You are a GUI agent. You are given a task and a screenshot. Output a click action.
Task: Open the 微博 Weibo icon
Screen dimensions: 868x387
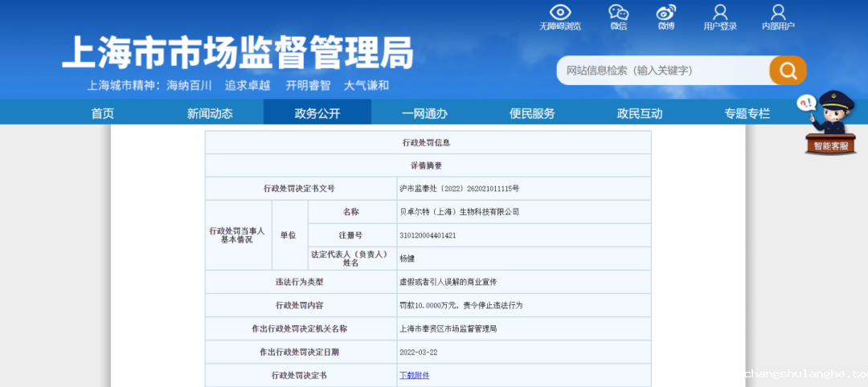pyautogui.click(x=666, y=12)
